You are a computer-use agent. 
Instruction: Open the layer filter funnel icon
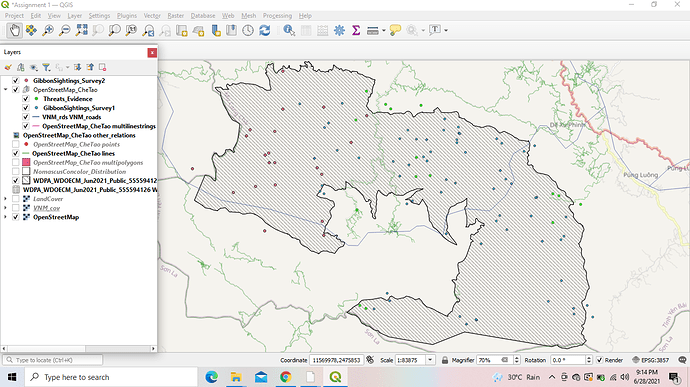pyautogui.click(x=46, y=67)
